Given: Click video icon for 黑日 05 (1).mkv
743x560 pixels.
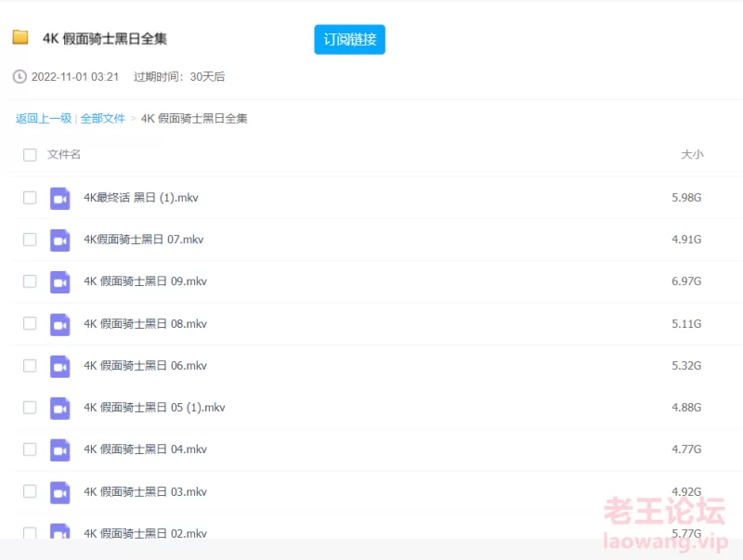Looking at the screenshot, I should click(x=60, y=408).
